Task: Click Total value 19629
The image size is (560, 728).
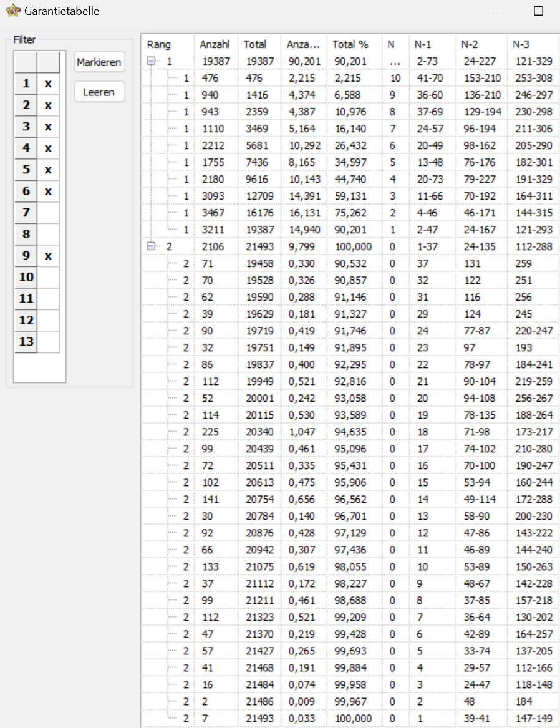Action: [260, 314]
